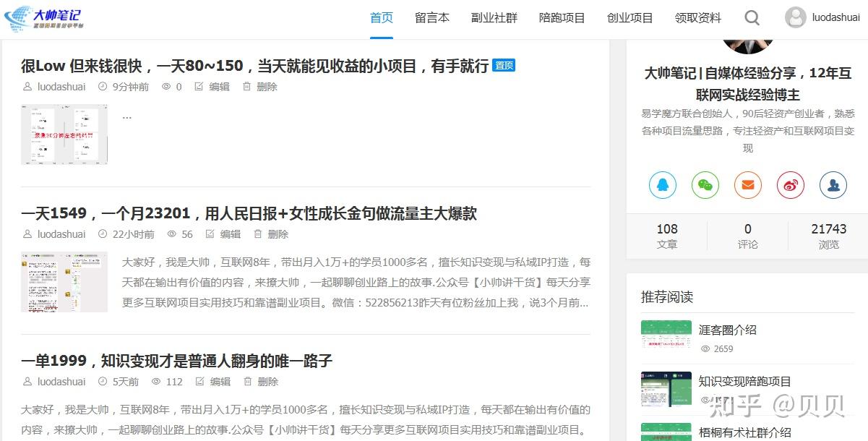The width and height of the screenshot is (868, 441).
Task: Open 留言本 menu item
Action: pyautogui.click(x=432, y=18)
